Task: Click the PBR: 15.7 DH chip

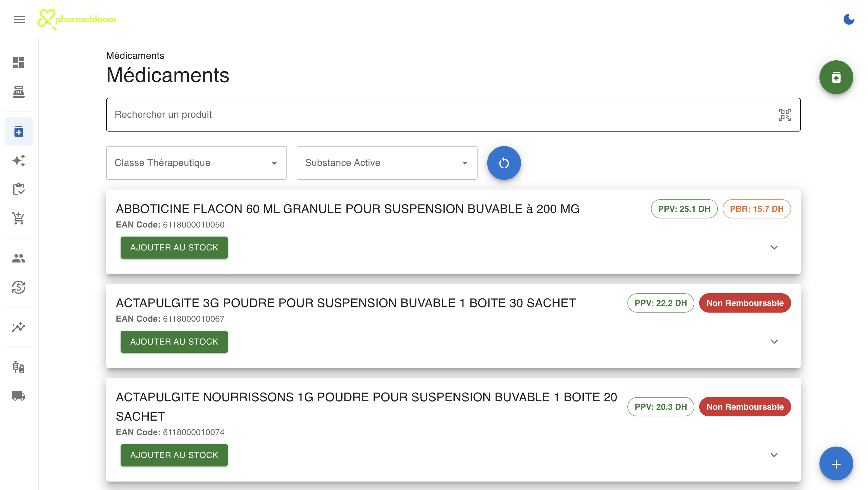Action: 756,209
